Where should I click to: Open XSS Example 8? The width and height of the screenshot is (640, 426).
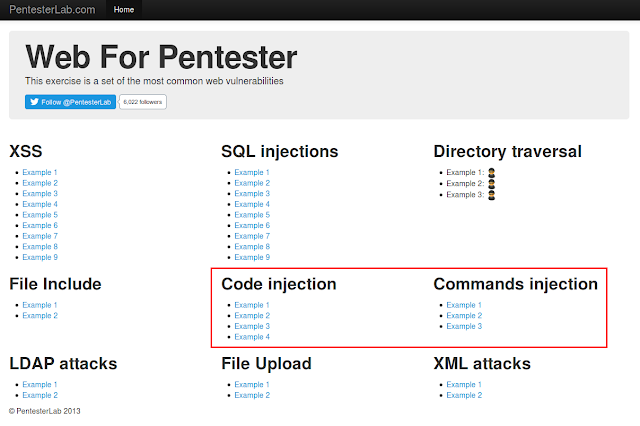(40, 246)
